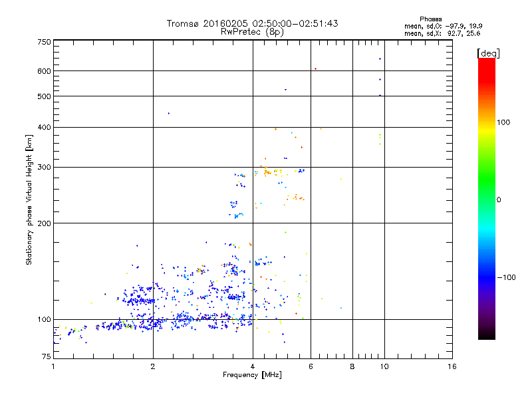Click the 'Phases' header text

point(430,19)
